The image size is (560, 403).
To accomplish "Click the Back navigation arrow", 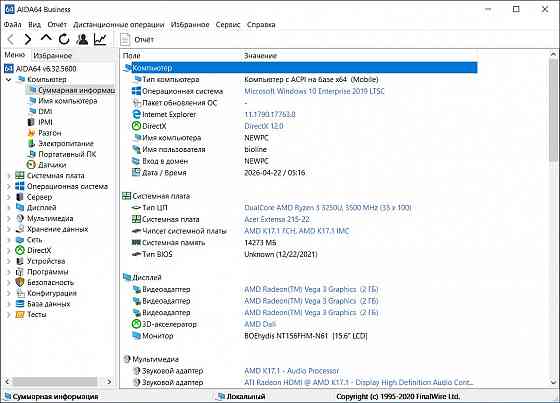I will pos(11,39).
